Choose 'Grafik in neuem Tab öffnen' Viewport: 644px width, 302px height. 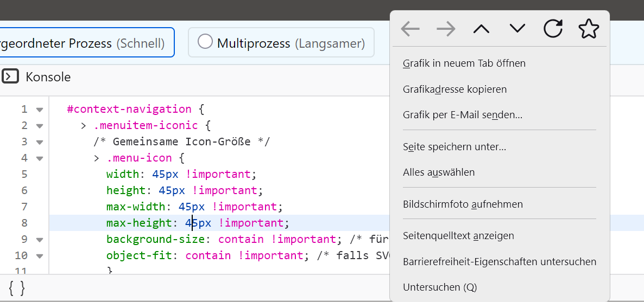click(464, 63)
